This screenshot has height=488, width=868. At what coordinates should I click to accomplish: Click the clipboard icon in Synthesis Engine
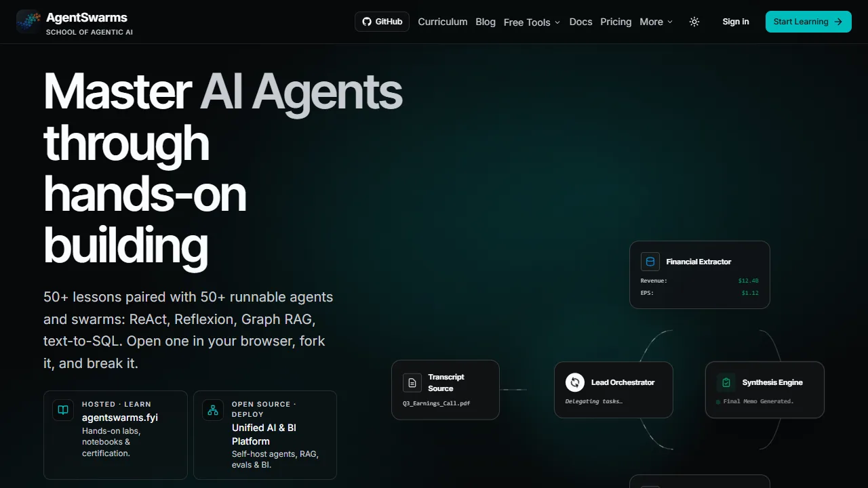pos(726,382)
